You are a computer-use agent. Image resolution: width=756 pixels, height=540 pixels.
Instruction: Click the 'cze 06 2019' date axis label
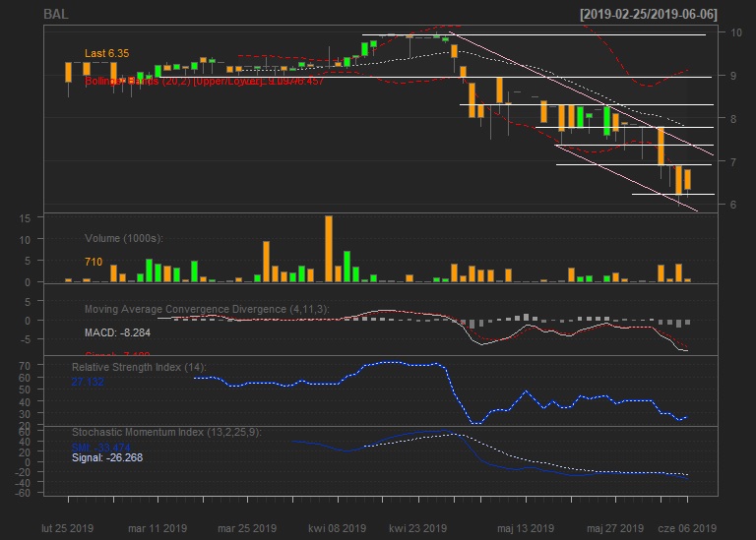pyautogui.click(x=687, y=528)
